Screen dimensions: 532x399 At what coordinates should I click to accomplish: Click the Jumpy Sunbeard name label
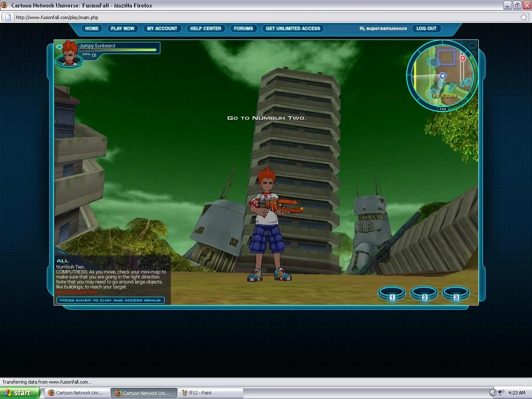point(97,46)
